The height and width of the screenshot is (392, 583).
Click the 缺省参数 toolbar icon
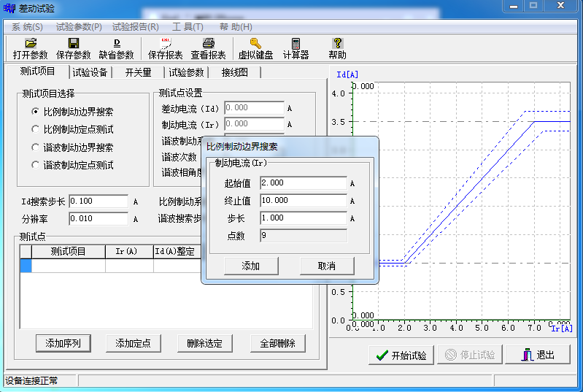point(117,44)
